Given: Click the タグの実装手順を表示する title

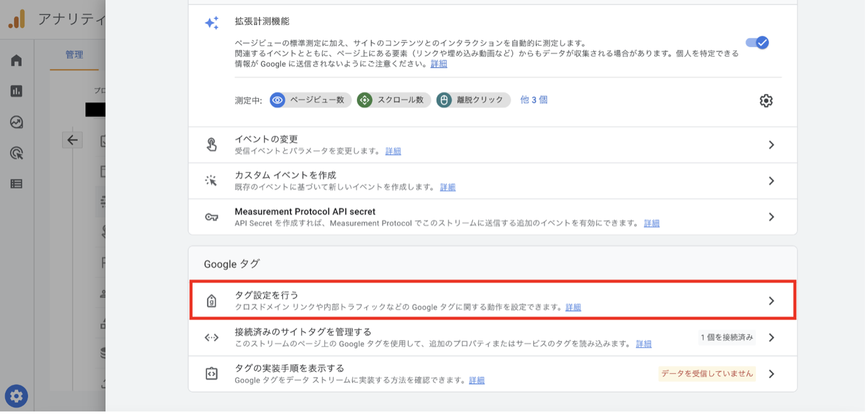Looking at the screenshot, I should pos(289,368).
